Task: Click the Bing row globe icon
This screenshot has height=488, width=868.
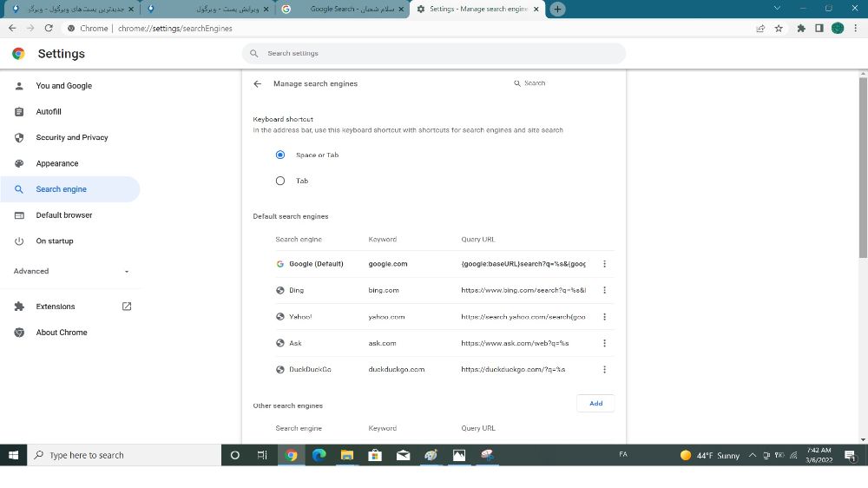Action: (280, 290)
